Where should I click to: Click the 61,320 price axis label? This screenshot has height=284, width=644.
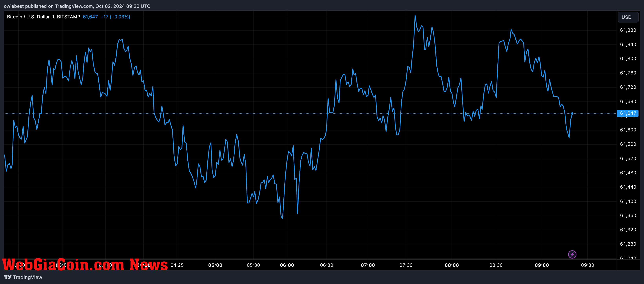click(x=628, y=230)
